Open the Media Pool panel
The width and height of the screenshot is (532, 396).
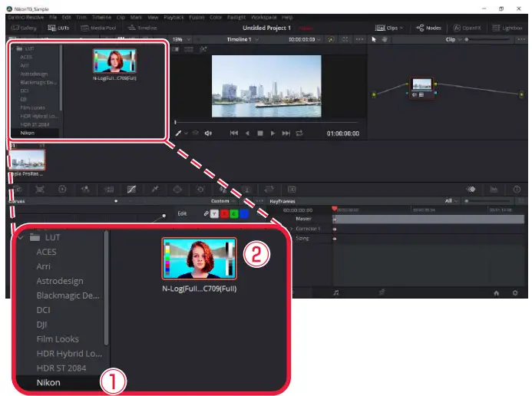click(x=97, y=28)
